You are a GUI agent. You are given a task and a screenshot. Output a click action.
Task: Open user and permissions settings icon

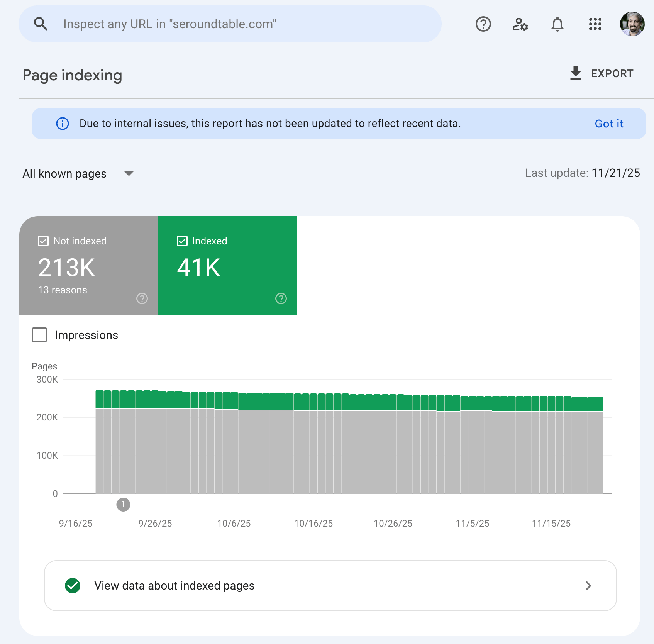[x=520, y=24]
